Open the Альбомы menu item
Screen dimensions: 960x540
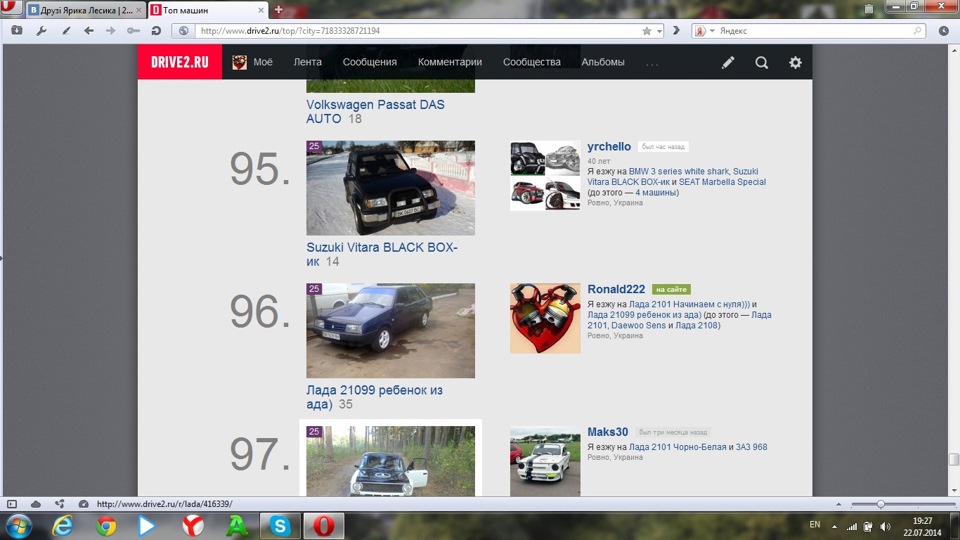point(603,62)
